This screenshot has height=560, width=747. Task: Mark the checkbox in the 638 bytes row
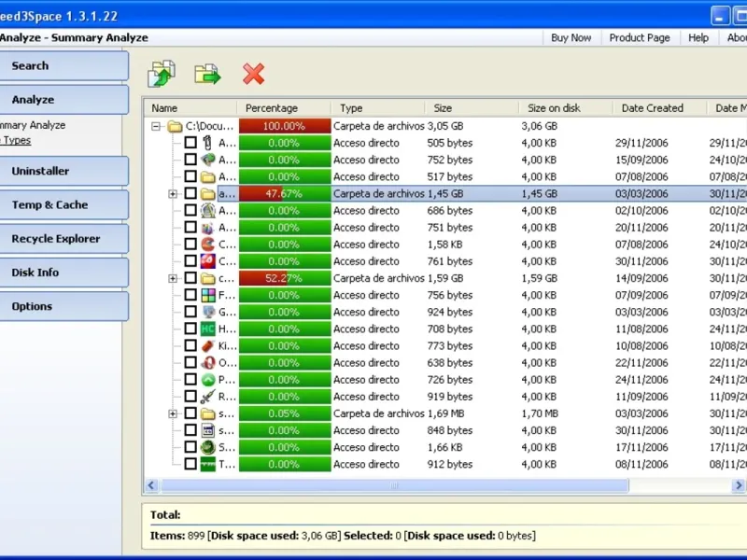190,362
